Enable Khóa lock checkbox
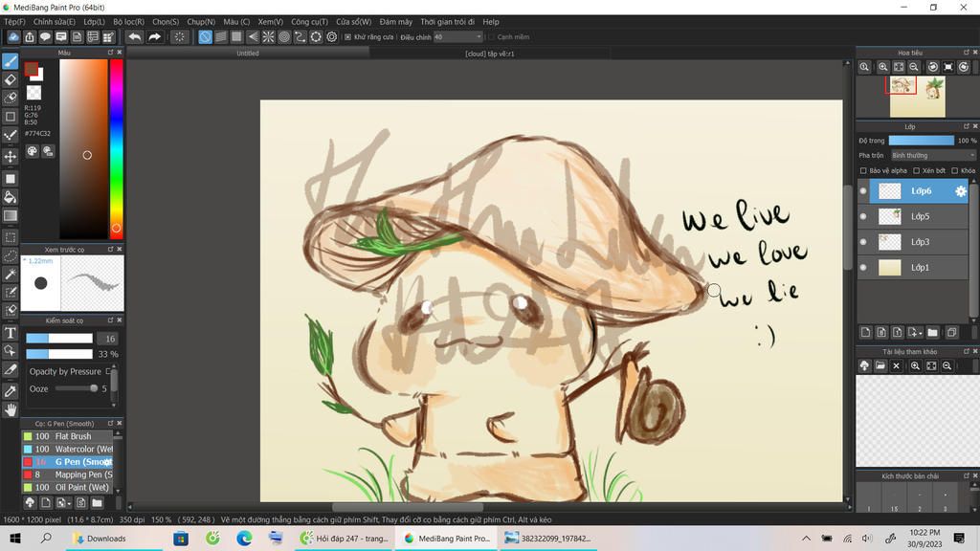Screen dimensions: 980x551 tap(954, 170)
